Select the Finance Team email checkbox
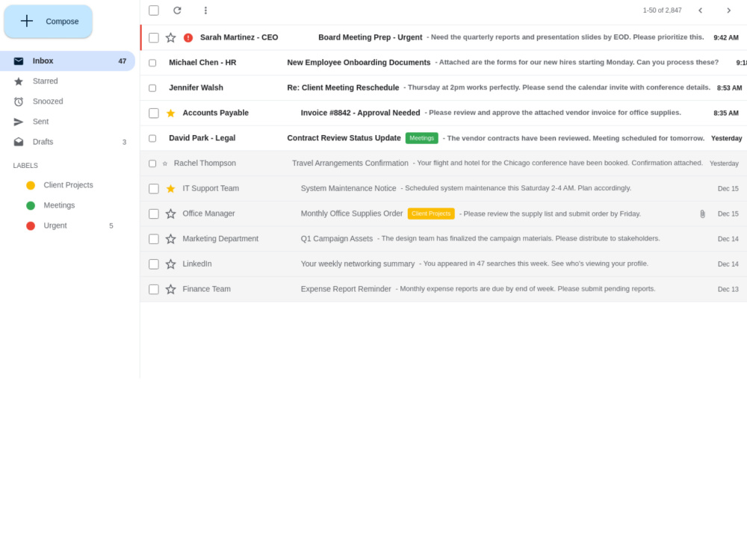This screenshot has width=747, height=560. [x=154, y=289]
